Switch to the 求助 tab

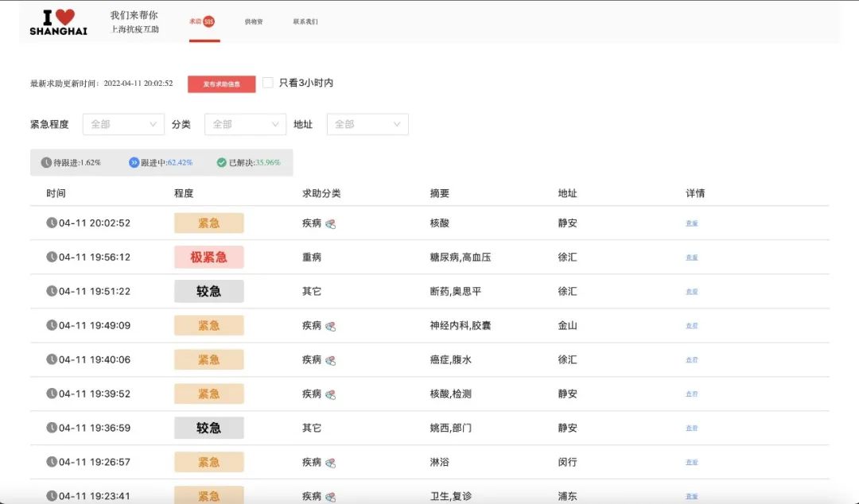coord(204,22)
